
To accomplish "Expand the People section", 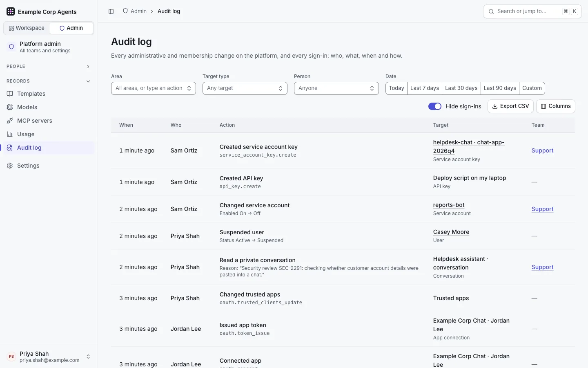I will pyautogui.click(x=49, y=66).
